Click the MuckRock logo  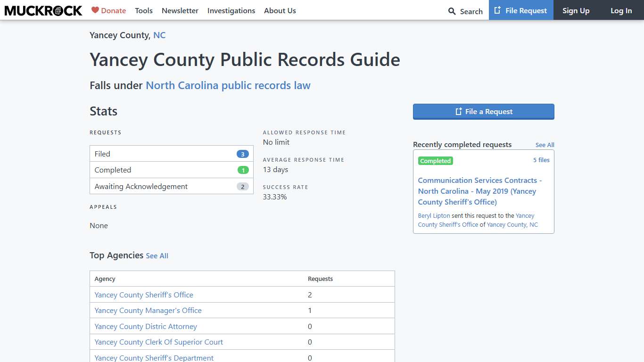coord(43,10)
